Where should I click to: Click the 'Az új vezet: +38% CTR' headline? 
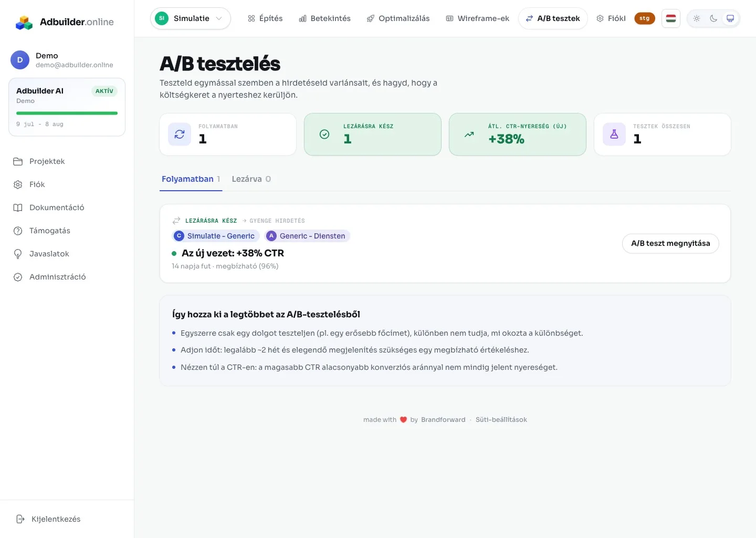[x=233, y=253]
